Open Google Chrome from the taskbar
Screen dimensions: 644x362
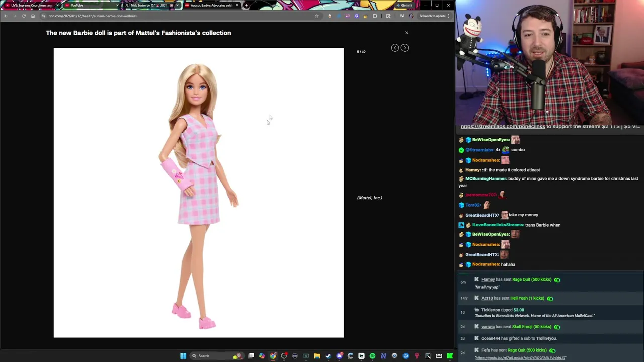pyautogui.click(x=273, y=356)
